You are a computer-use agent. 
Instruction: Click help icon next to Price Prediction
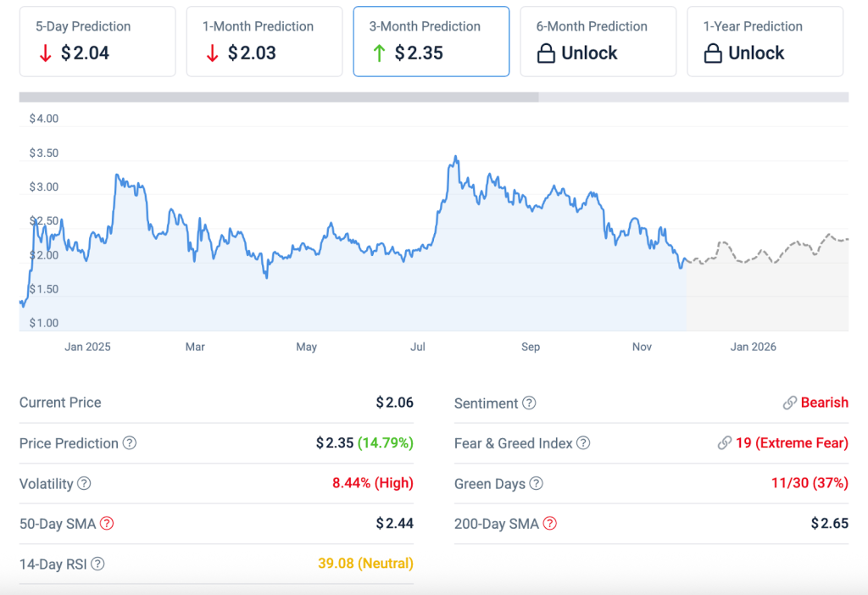pyautogui.click(x=130, y=443)
